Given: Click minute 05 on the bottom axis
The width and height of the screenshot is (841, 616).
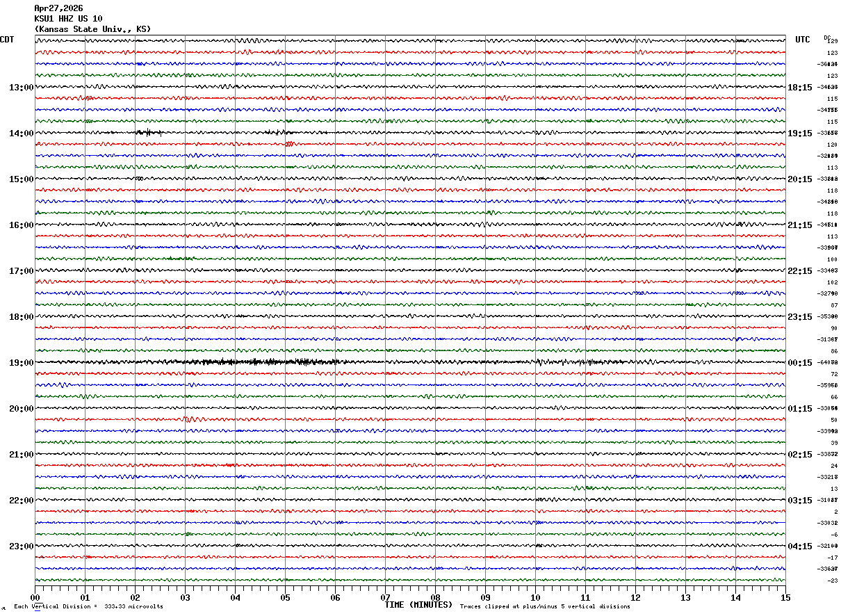Looking at the screenshot, I should [x=285, y=597].
